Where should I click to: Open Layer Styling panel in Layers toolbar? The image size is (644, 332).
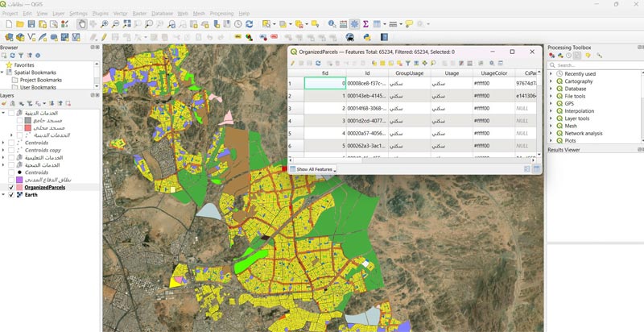click(4, 103)
